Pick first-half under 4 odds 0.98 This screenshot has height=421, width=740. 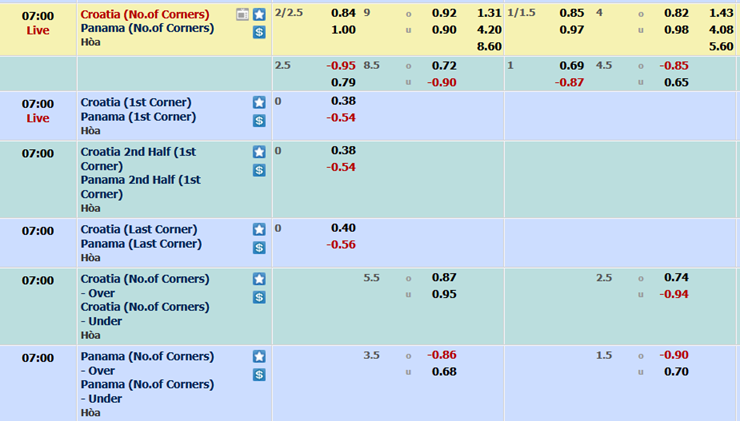click(x=676, y=30)
